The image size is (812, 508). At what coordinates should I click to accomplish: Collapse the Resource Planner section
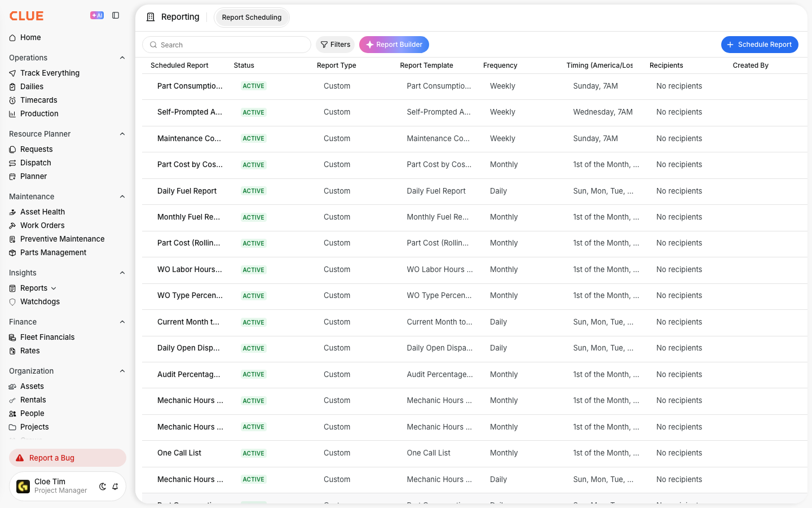(122, 134)
